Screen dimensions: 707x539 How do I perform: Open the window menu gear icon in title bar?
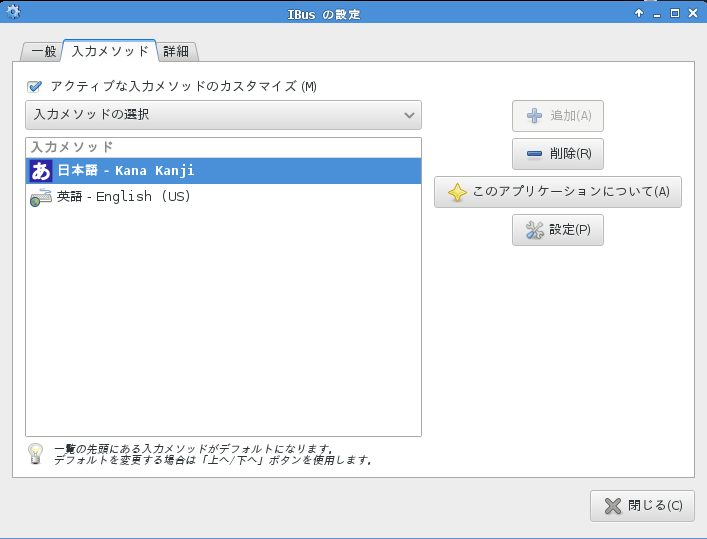pos(12,13)
